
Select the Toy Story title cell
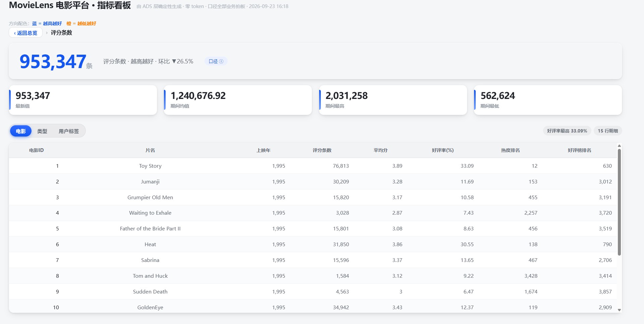click(x=150, y=166)
